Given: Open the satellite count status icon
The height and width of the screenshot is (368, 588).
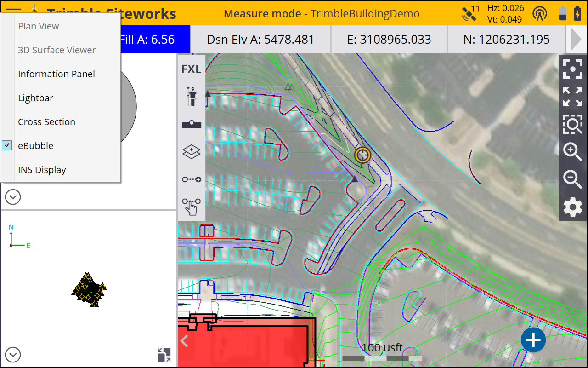Looking at the screenshot, I should pos(471,13).
